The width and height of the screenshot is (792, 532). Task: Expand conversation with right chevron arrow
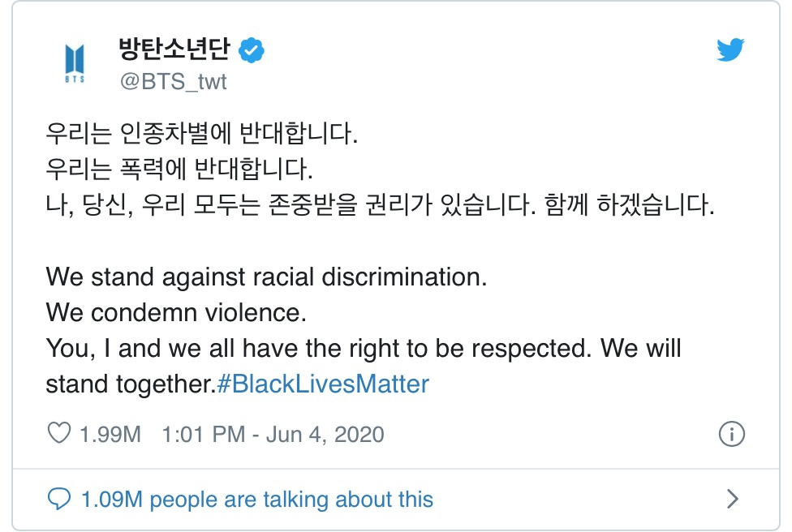733,499
